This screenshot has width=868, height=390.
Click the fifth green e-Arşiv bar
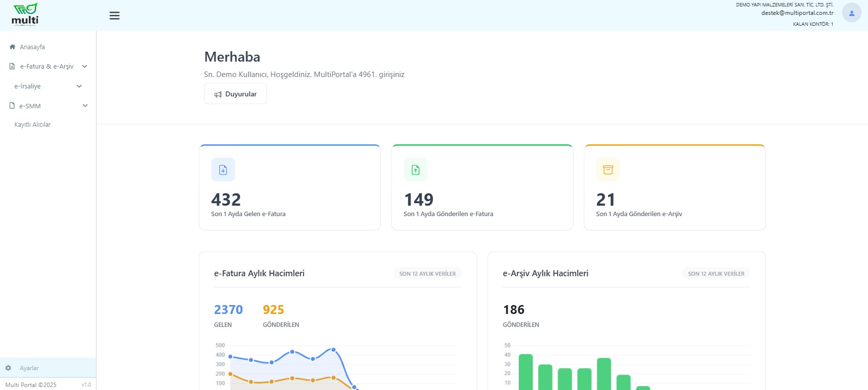(604, 374)
